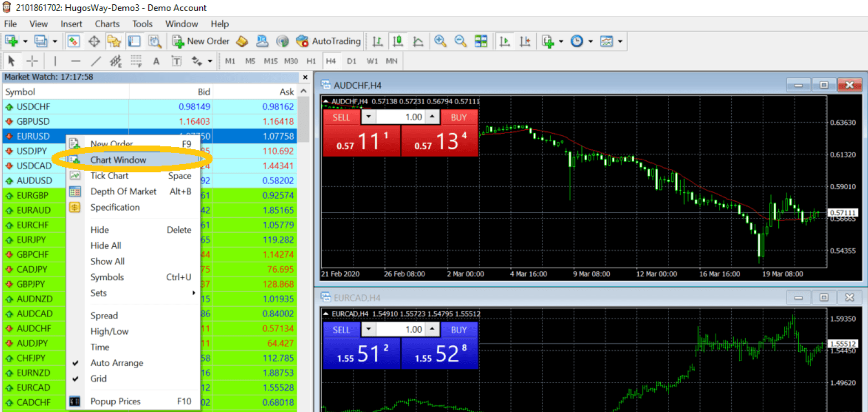
Task: Click the Templates chart icon
Action: [x=607, y=41]
